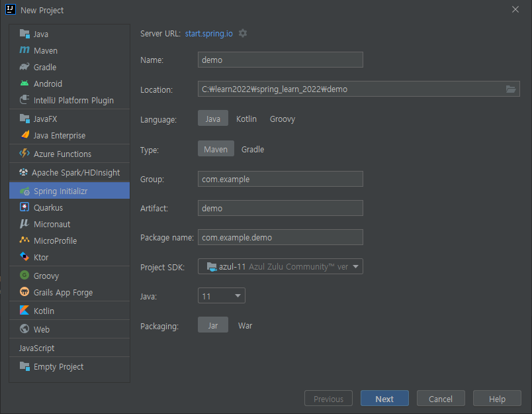Open the start.spring.io link
This screenshot has width=532, height=414.
208,34
